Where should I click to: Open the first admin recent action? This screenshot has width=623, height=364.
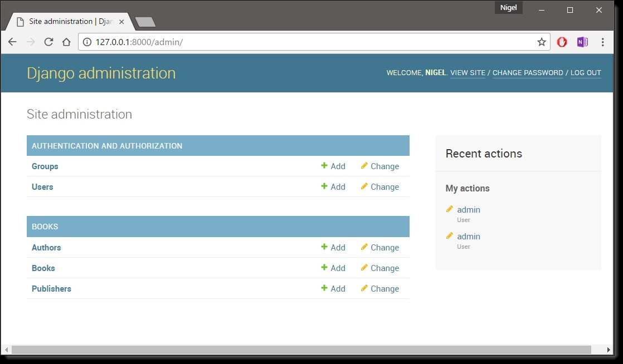click(x=469, y=210)
